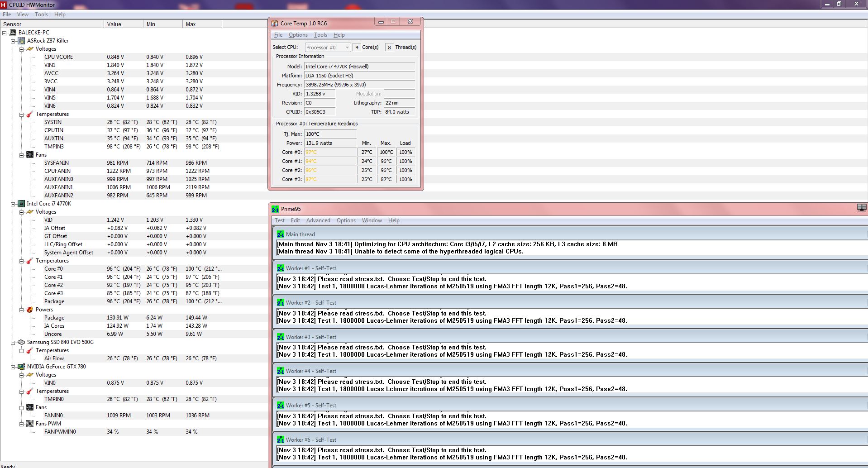Viewport: 868px width, 468px height.
Task: Select the FANPWMIN0 row
Action: (134, 432)
